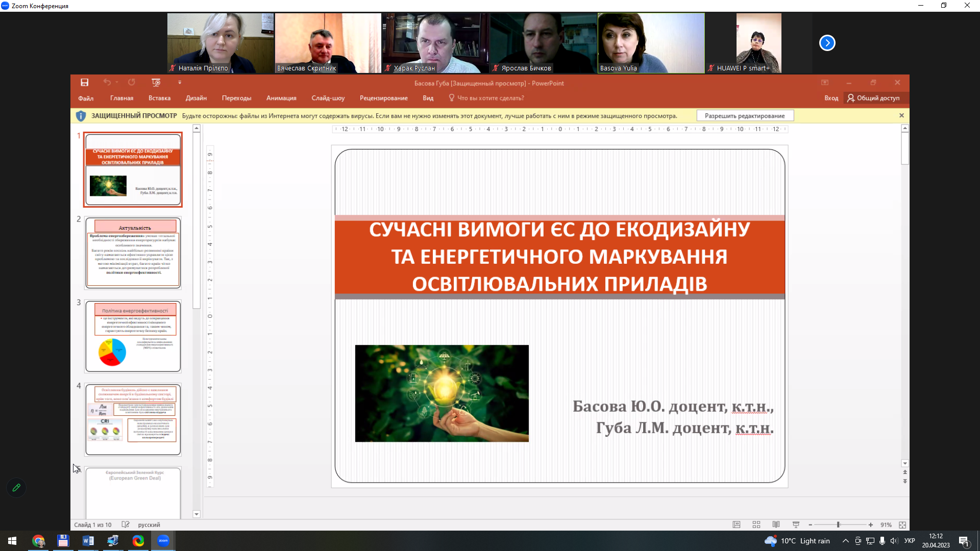The image size is (980, 551).
Task: Select Basova Yulia video tile
Action: 651,43
